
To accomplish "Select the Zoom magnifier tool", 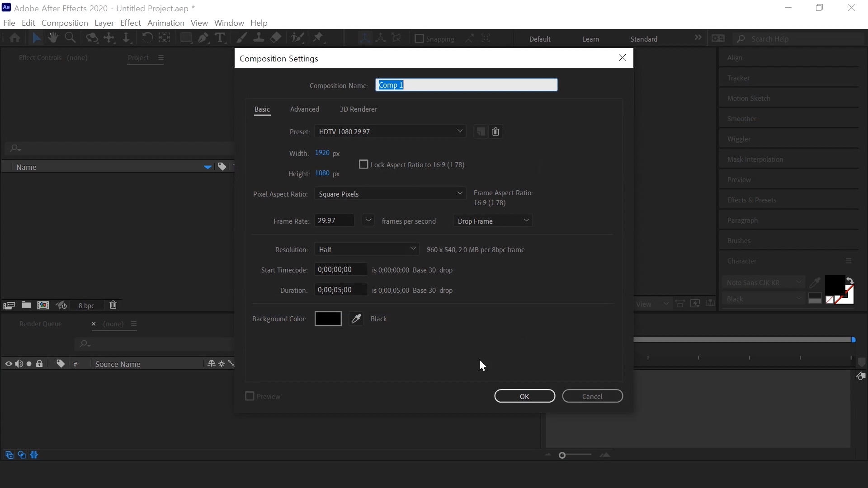I will click(70, 38).
